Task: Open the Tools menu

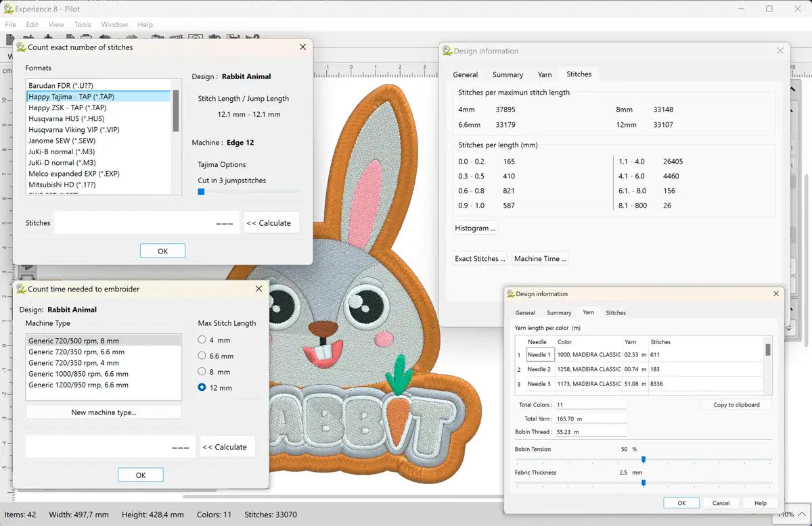Action: tap(83, 24)
